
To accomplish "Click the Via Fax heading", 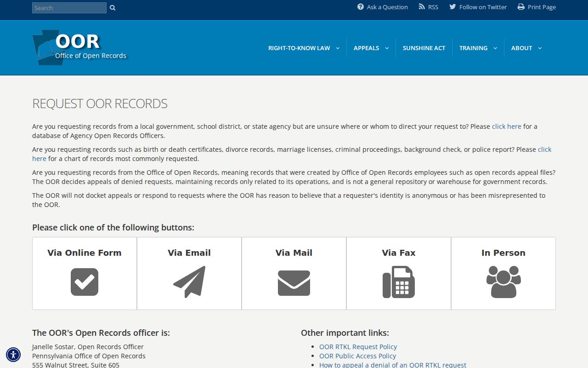I will click(399, 253).
